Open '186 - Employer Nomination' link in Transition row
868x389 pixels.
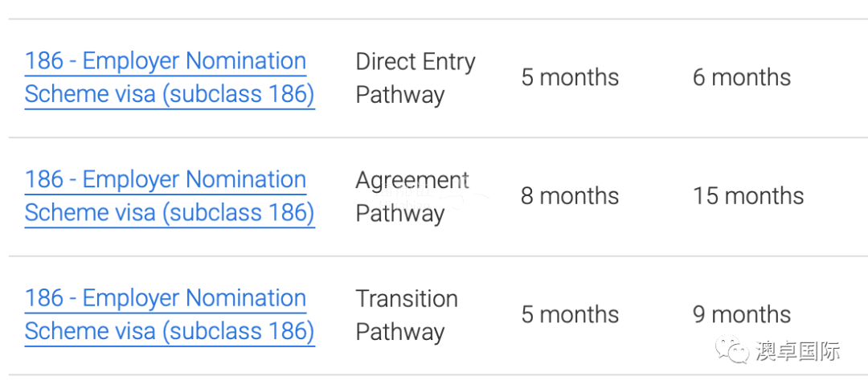(166, 297)
